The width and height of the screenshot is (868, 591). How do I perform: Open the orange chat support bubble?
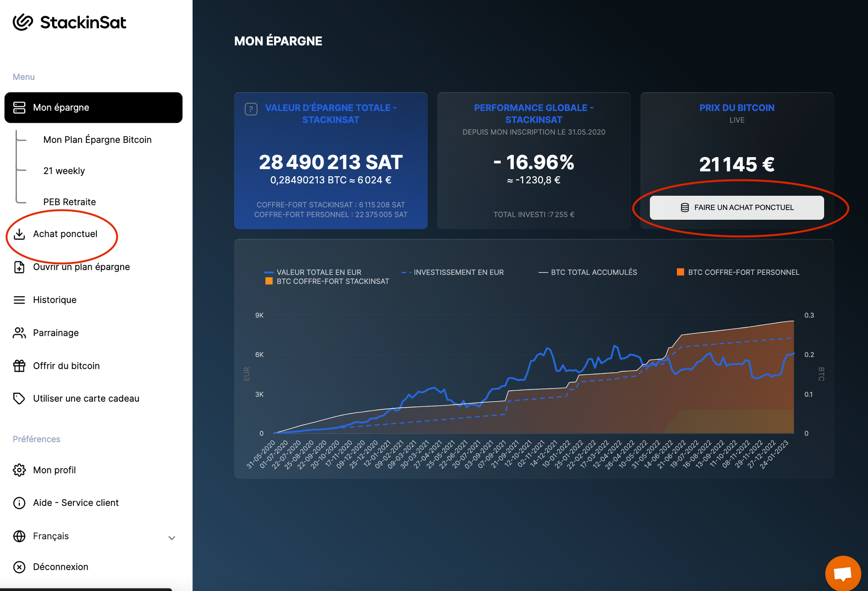coord(843,573)
